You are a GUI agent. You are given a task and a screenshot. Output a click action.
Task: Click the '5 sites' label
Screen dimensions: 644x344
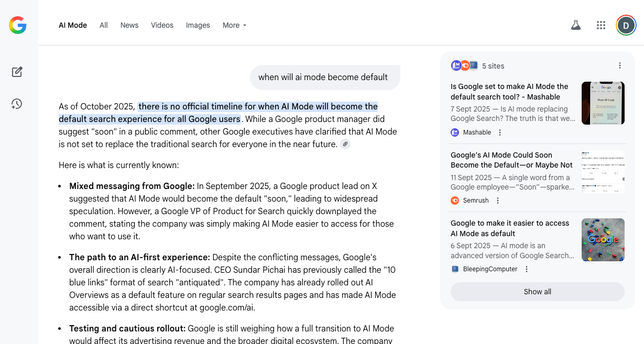493,66
